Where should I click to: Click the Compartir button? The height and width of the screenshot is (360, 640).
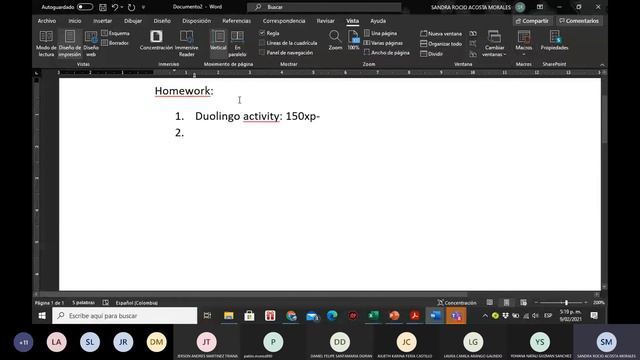point(532,21)
